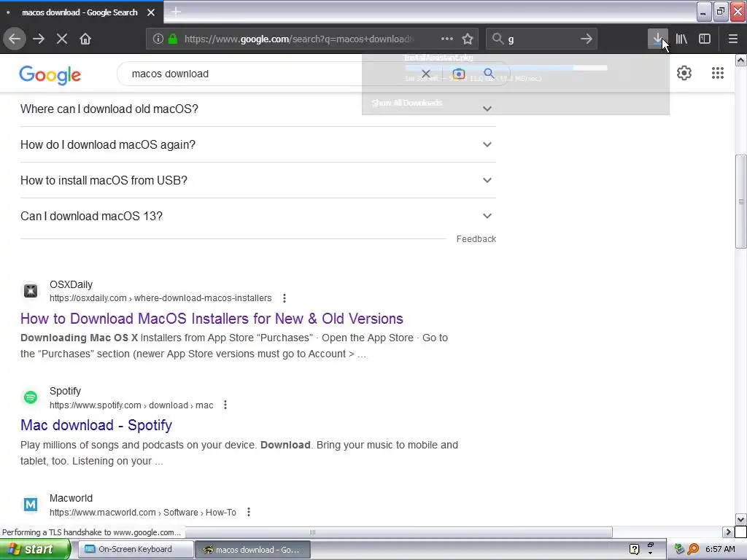The height and width of the screenshot is (560, 747).
Task: Click the scroll down arrow
Action: 740,519
